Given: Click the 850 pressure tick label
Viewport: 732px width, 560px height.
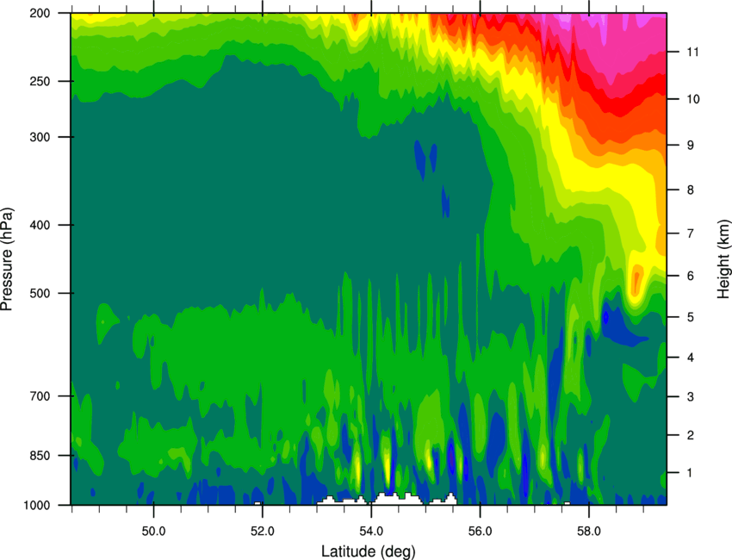Looking at the screenshot, I should (40, 455).
